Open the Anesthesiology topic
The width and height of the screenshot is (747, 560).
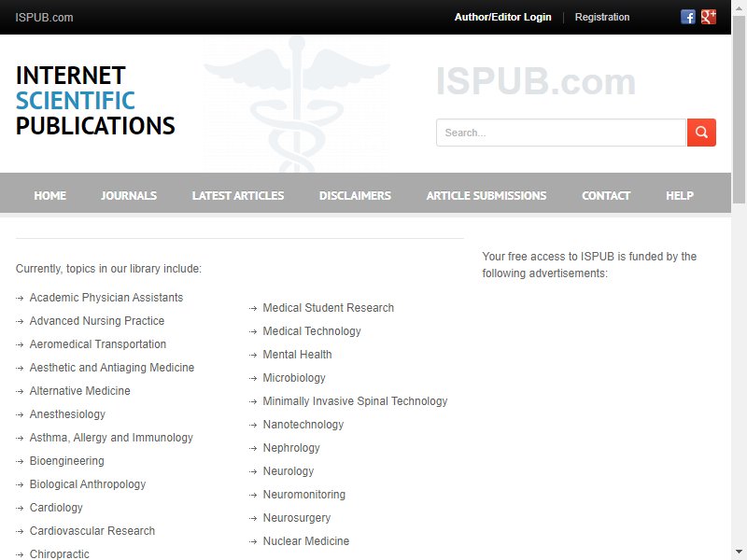coord(67,414)
